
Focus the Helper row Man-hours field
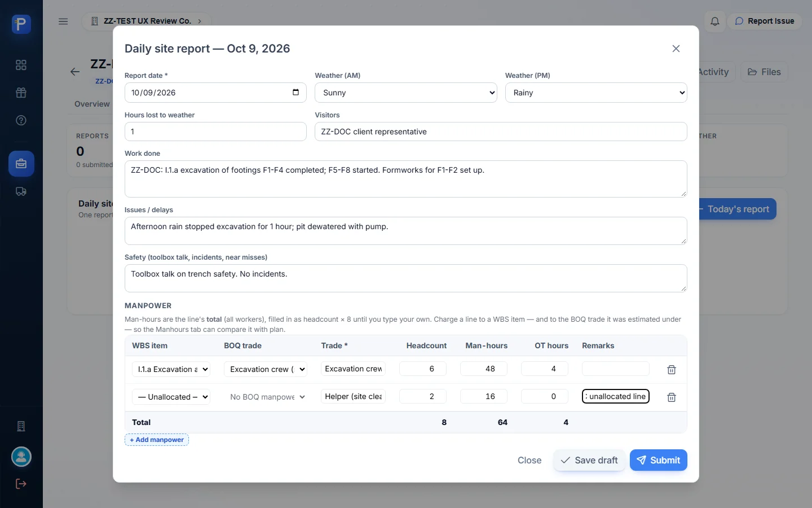click(x=484, y=396)
